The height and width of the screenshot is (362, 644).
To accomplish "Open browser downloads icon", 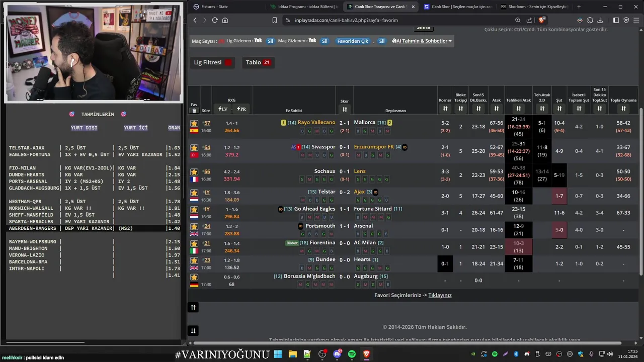I will [x=600, y=20].
